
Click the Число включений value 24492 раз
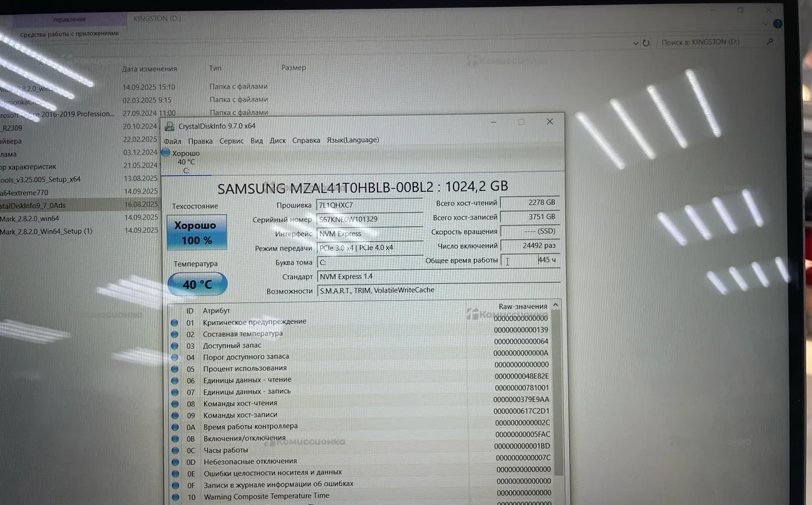[530, 246]
